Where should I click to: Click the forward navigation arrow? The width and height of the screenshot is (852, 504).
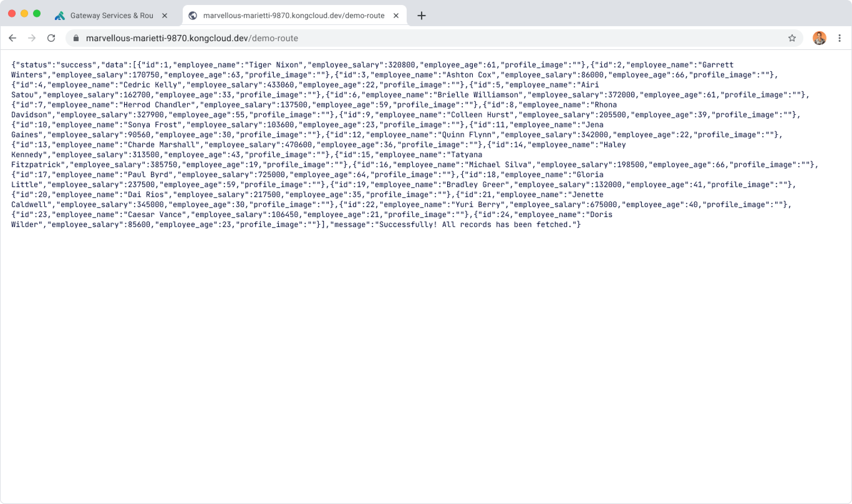[32, 38]
